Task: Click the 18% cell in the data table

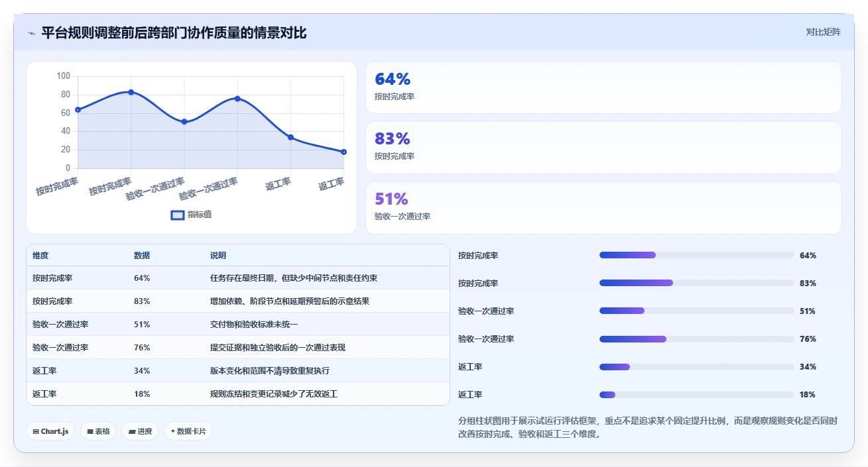Action: pyautogui.click(x=142, y=394)
